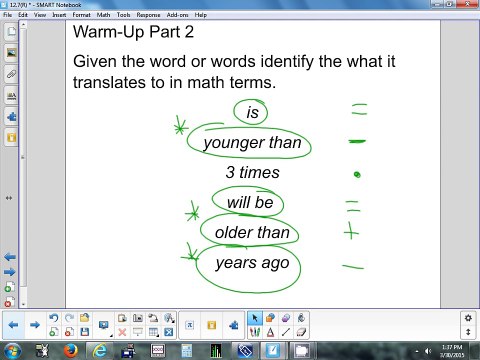Choose the Eraser tool
Viewport: 480px width, 360px height.
tap(301, 332)
